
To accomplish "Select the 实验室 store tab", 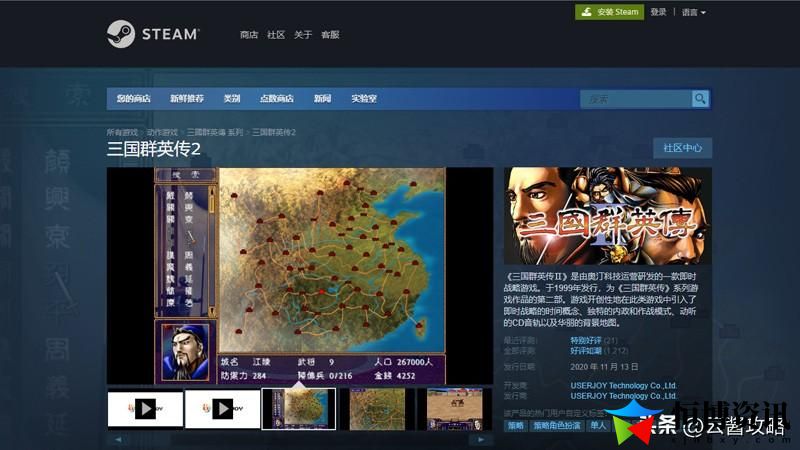I will pos(364,98).
